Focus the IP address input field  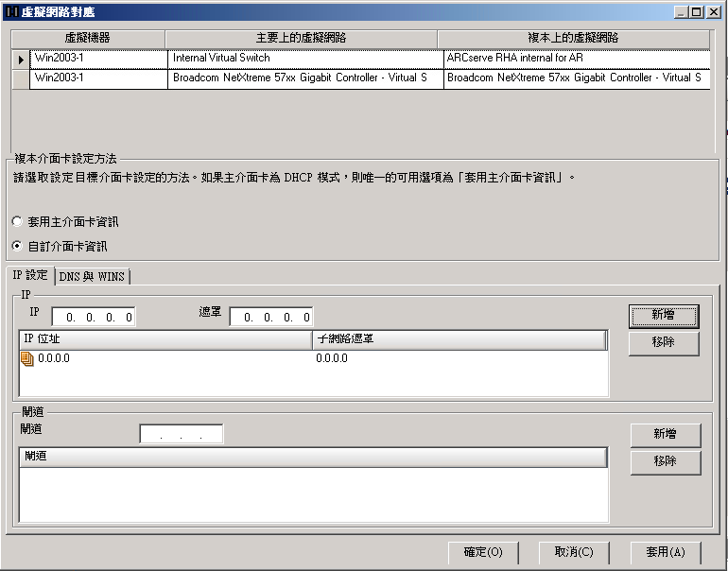coord(94,317)
